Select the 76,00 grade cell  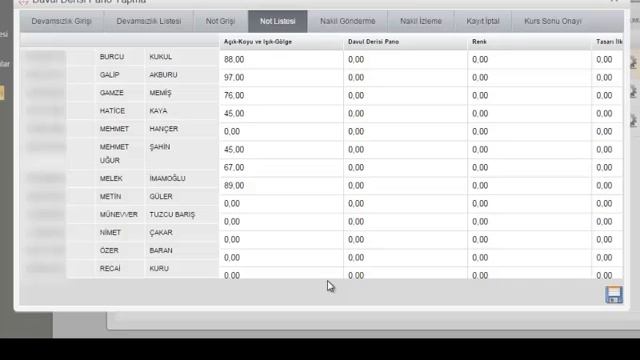(x=281, y=96)
